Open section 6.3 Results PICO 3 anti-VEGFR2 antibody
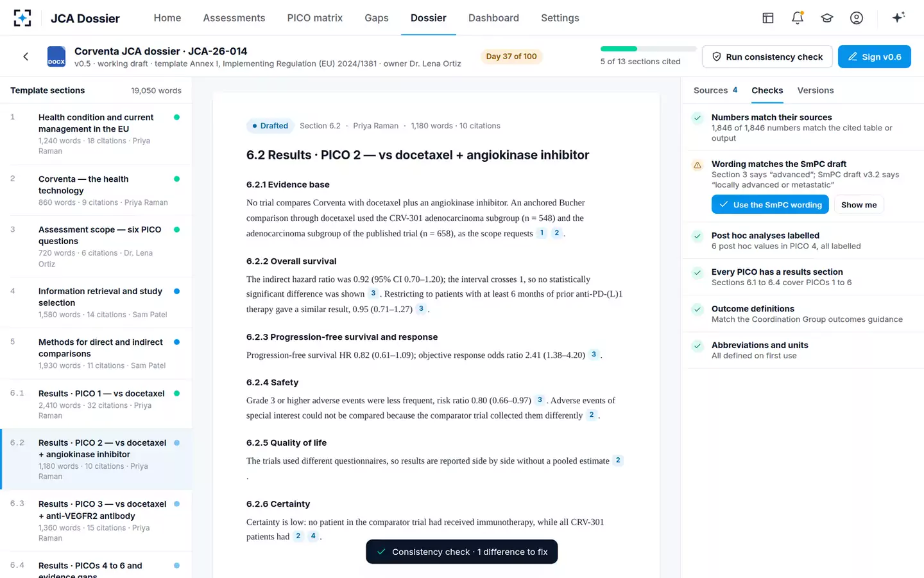924x578 pixels. pos(96,521)
